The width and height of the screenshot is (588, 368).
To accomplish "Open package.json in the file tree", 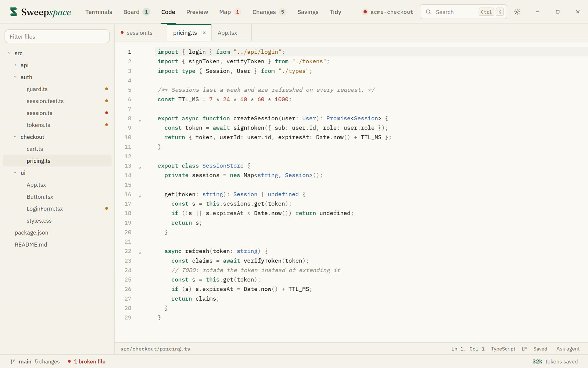I will 57,233.
